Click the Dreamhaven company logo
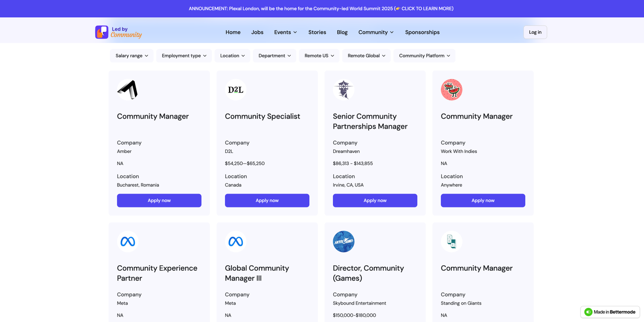The image size is (644, 322). [x=343, y=89]
